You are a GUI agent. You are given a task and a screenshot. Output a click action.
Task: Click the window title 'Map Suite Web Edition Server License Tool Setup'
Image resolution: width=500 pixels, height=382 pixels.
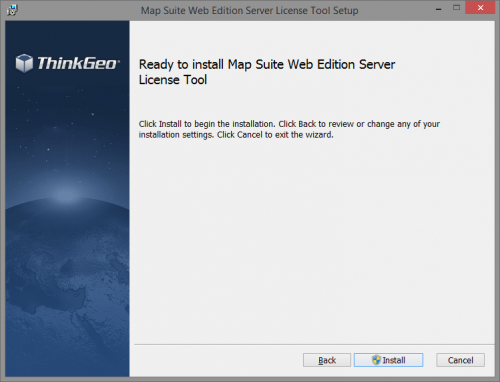pos(249,10)
